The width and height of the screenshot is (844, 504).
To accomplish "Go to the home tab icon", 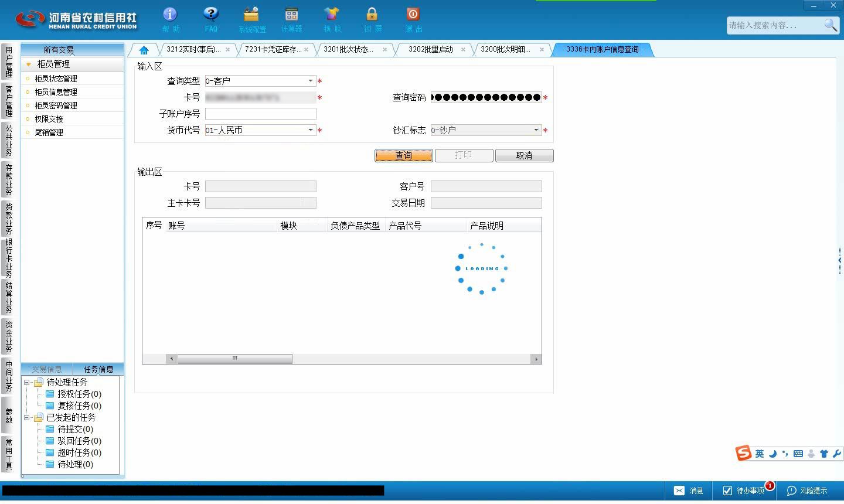I will (x=144, y=50).
